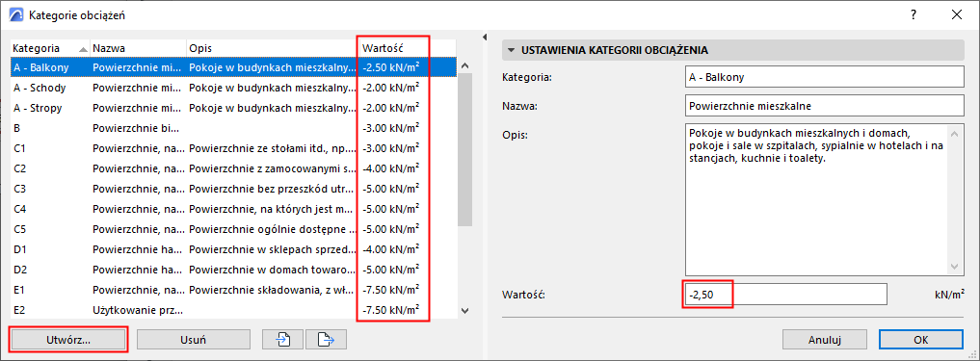Click list scrollbar up arrow
This screenshot has width=980, height=361.
pyautogui.click(x=464, y=65)
